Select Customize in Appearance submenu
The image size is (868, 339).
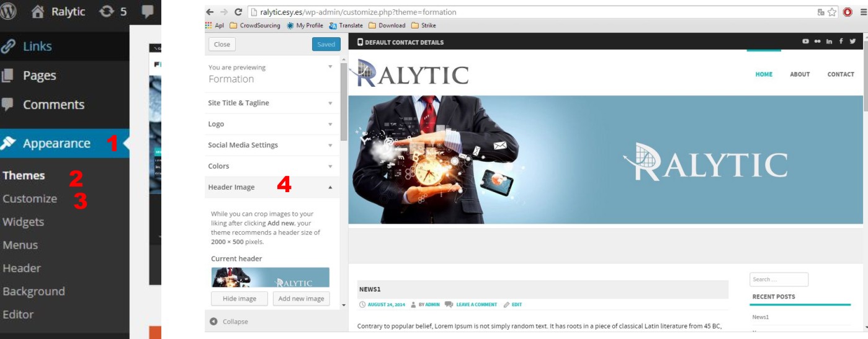(x=30, y=199)
